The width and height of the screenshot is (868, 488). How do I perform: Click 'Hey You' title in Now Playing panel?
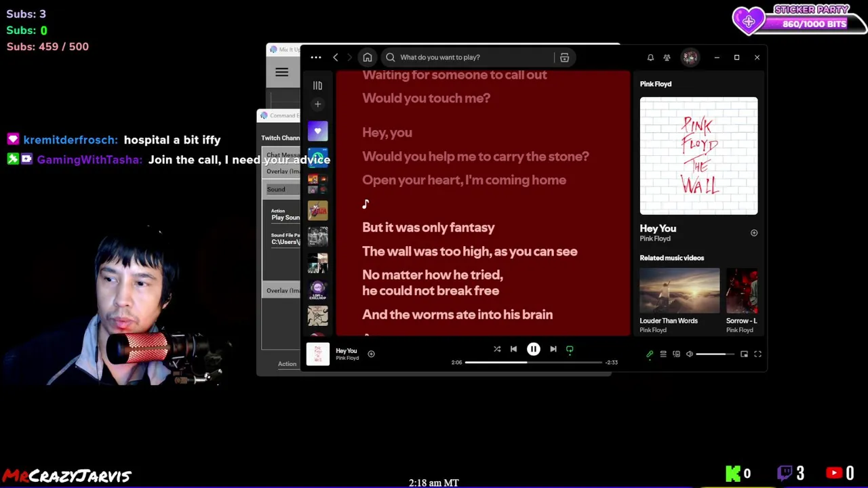click(x=658, y=228)
